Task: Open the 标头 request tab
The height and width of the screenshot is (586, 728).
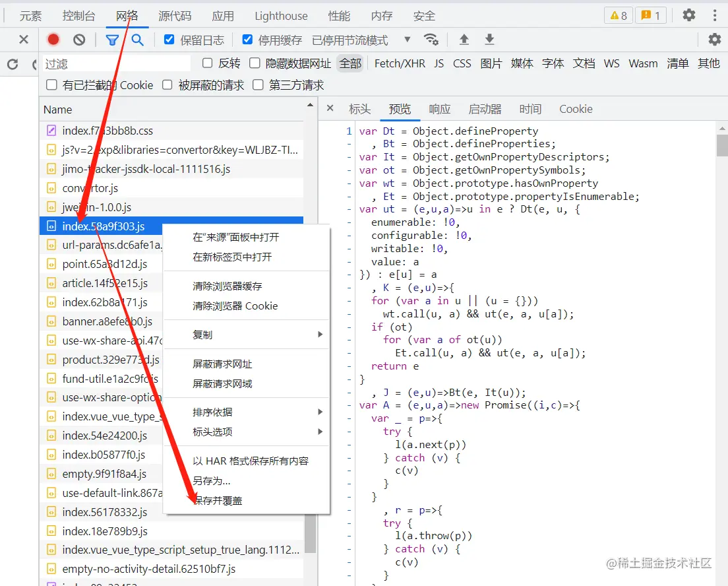Action: click(x=360, y=109)
